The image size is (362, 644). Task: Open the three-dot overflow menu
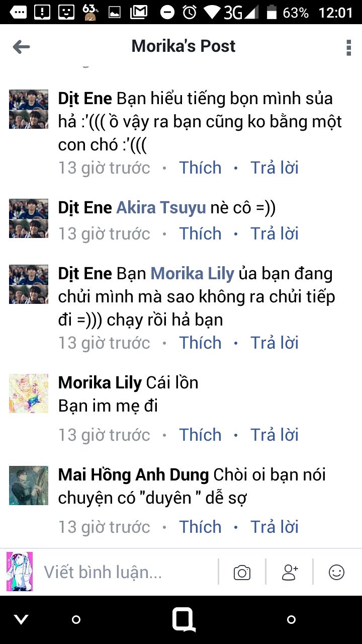[x=348, y=47]
